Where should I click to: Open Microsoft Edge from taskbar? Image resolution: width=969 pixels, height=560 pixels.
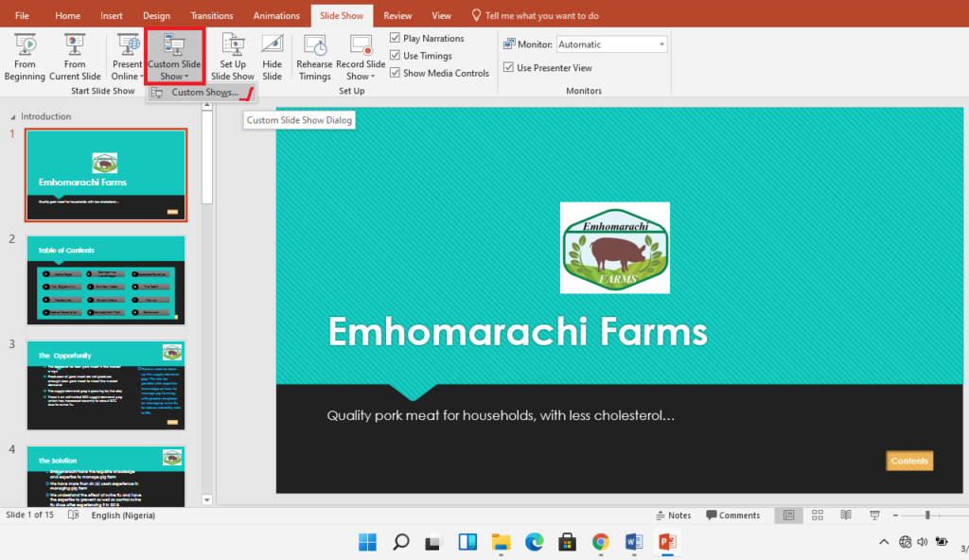[x=534, y=542]
